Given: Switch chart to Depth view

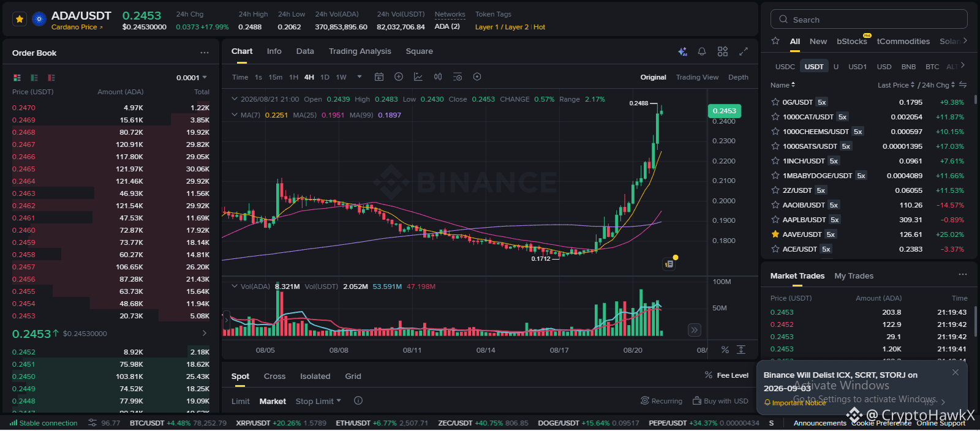Looking at the screenshot, I should [738, 77].
